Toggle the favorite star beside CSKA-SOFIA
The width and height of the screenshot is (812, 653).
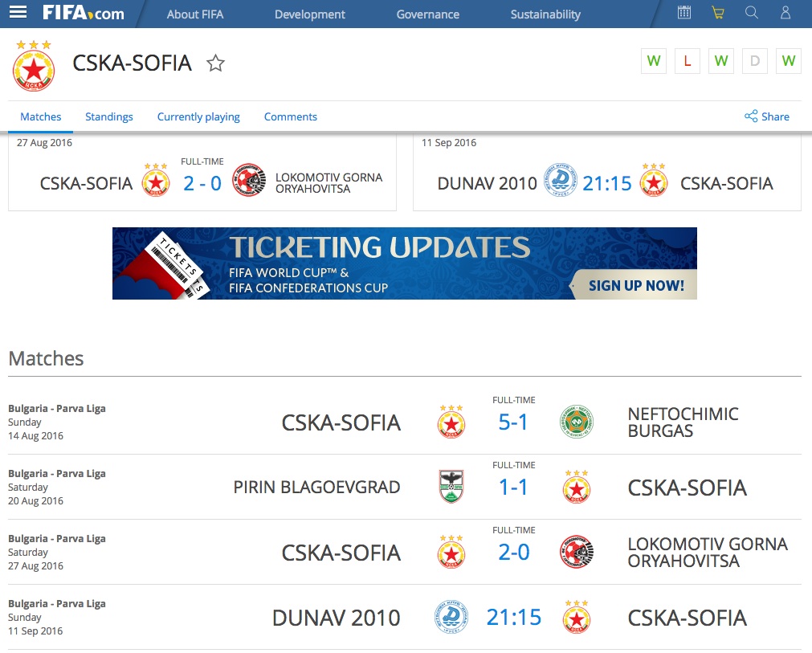tap(215, 63)
